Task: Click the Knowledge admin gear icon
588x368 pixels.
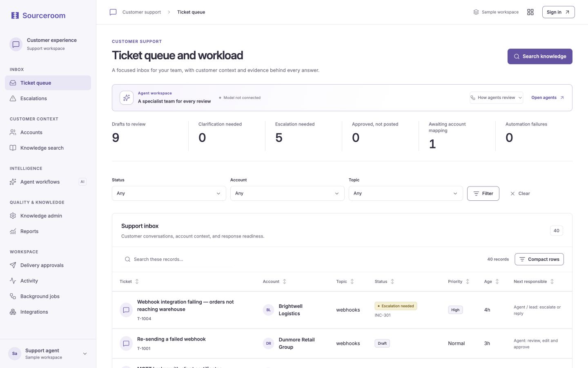Action: coord(13,215)
